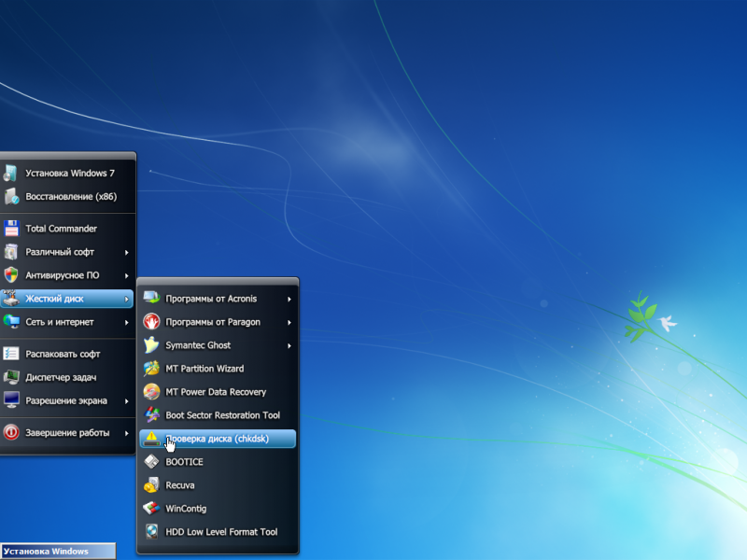
Task: Click the Жесткий диск submenu arrow
Action: 127,299
